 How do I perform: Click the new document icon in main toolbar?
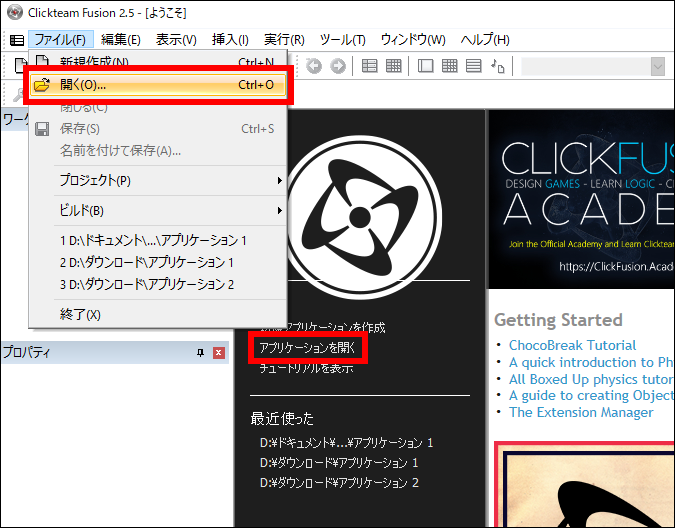(20, 65)
